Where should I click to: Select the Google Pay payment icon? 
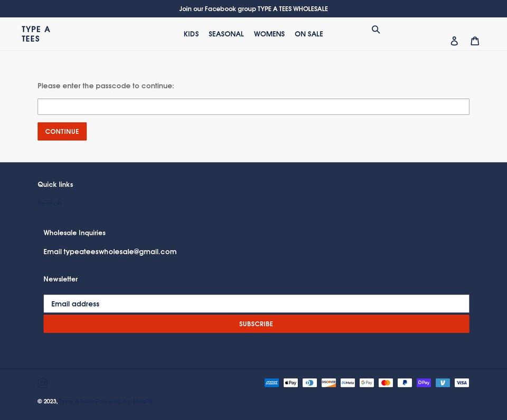(x=367, y=383)
